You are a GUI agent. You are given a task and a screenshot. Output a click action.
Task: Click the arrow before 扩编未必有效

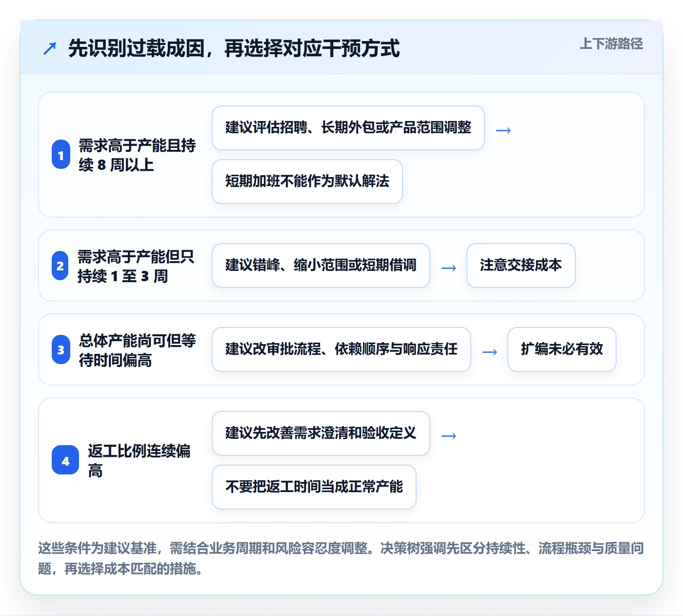pos(490,352)
